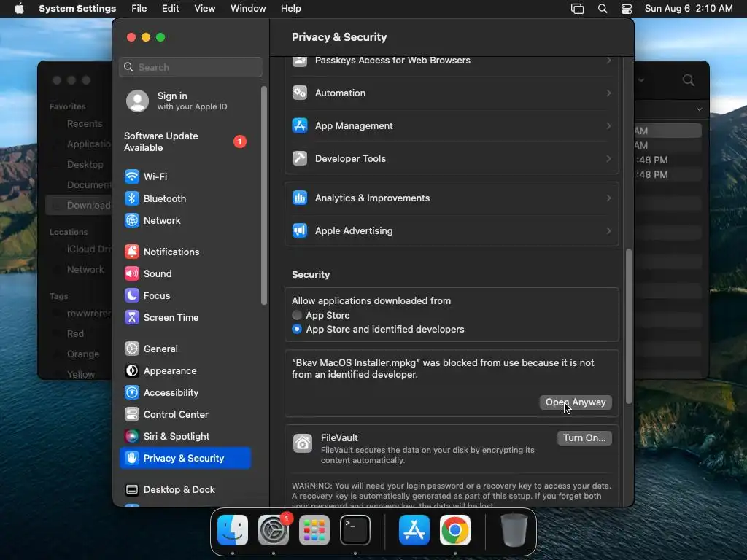
Task: Select Privacy & Security in sidebar
Action: pyautogui.click(x=185, y=458)
